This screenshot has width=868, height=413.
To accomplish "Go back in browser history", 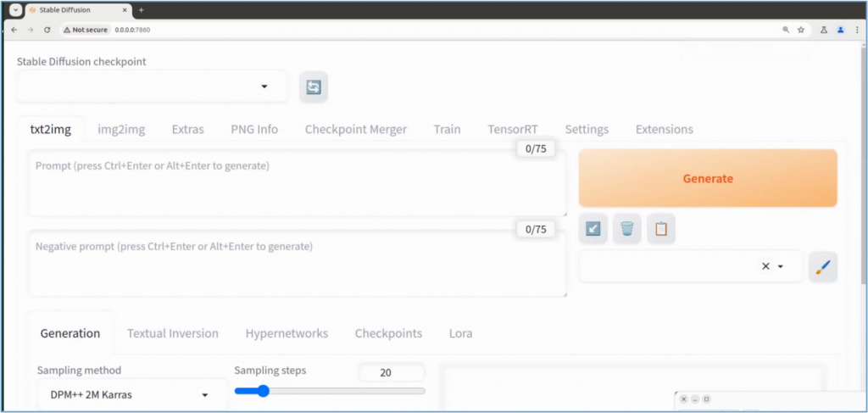I will point(14,30).
